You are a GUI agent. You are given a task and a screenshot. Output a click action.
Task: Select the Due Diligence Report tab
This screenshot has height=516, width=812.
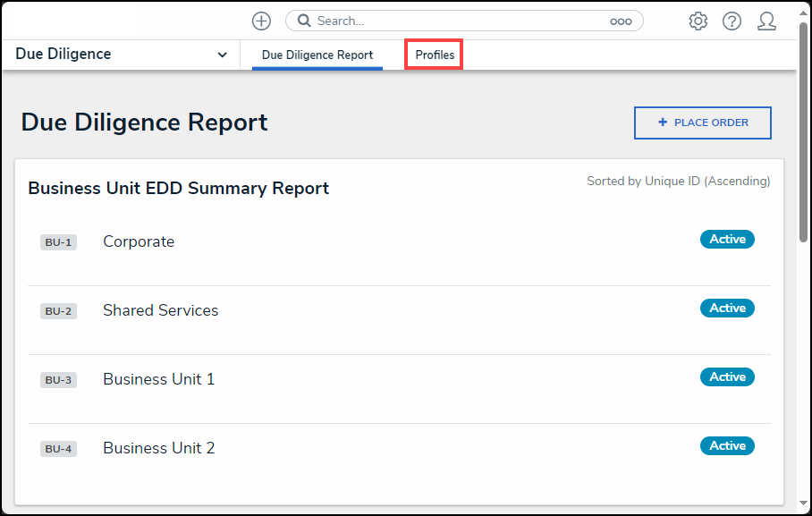(317, 55)
